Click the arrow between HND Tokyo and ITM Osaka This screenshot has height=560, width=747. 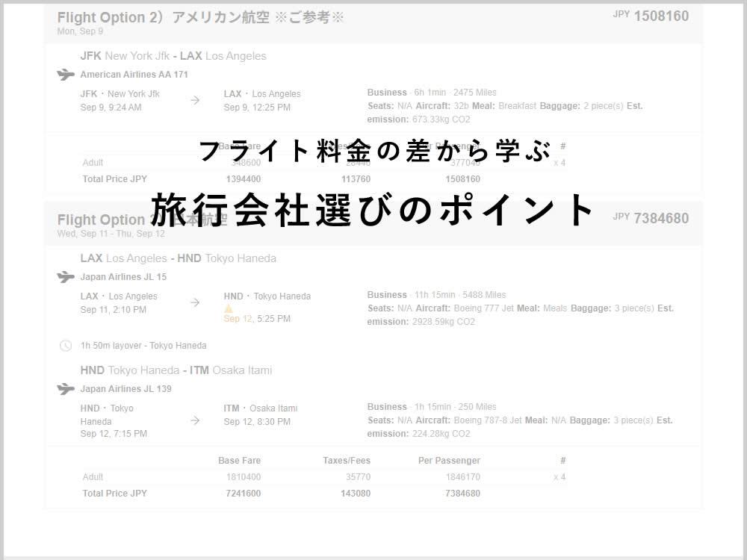coord(195,420)
